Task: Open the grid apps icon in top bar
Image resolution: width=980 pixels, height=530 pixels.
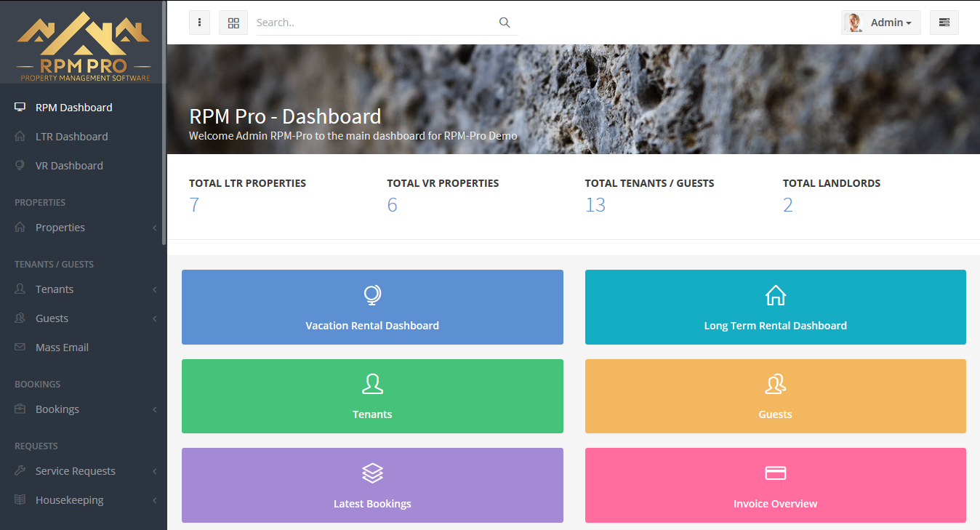Action: [233, 23]
